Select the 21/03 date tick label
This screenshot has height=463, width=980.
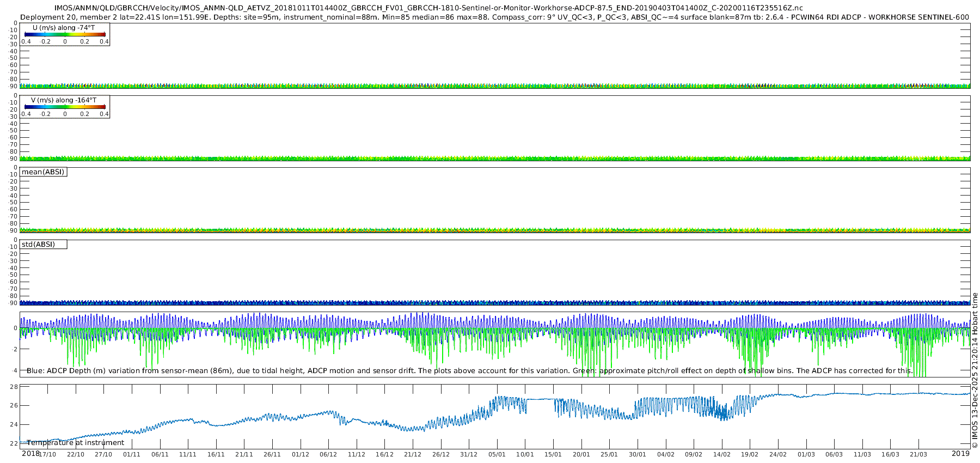click(918, 454)
